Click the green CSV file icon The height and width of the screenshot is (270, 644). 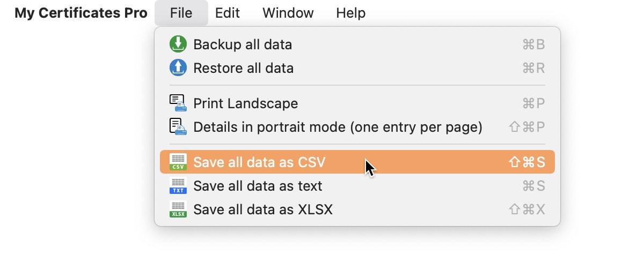[178, 162]
